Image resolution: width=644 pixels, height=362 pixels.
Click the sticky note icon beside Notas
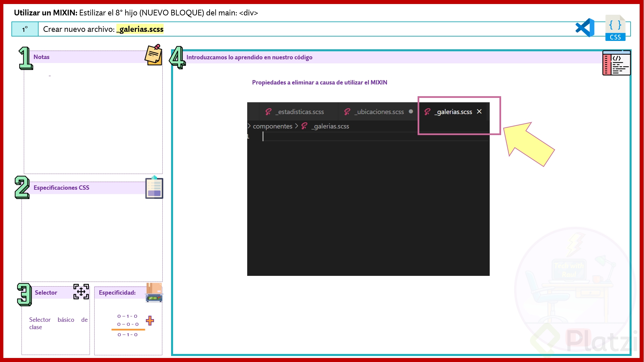coord(153,55)
